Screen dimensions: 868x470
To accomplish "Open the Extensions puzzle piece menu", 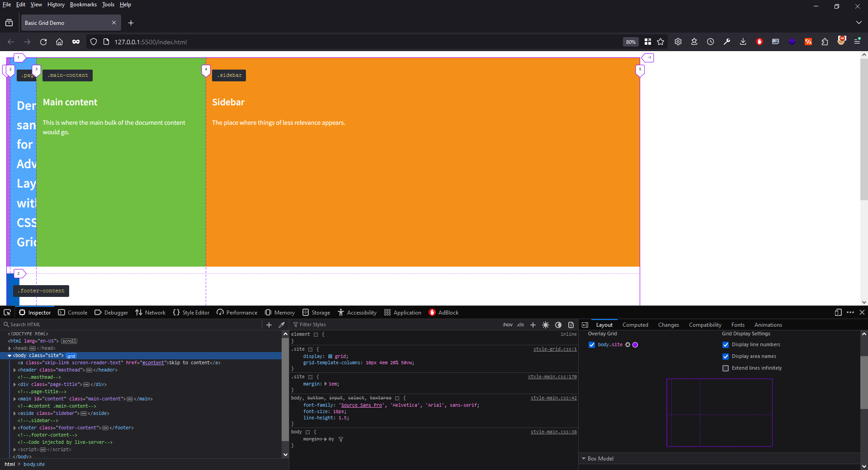I will pos(825,42).
